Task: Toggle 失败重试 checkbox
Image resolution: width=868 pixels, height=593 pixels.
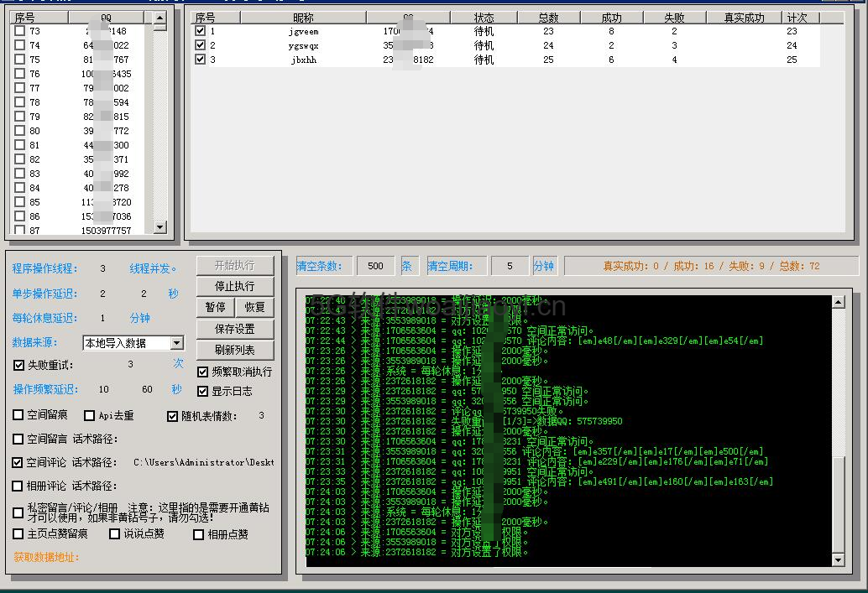Action: tap(18, 365)
